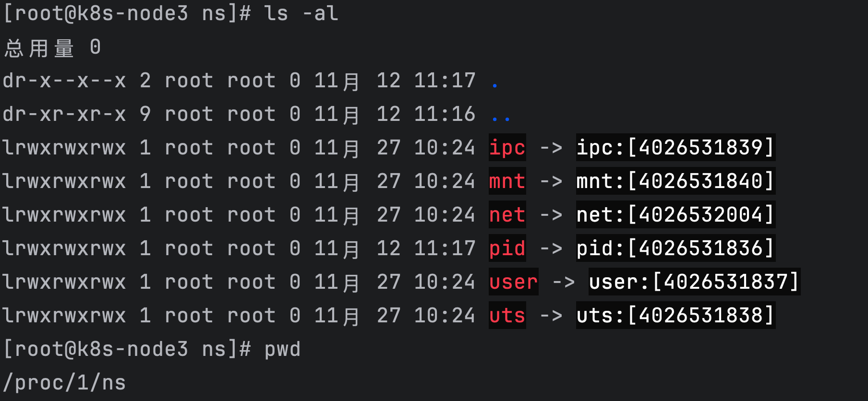Click the typed "pwd" command
The image size is (868, 401).
pyautogui.click(x=282, y=349)
